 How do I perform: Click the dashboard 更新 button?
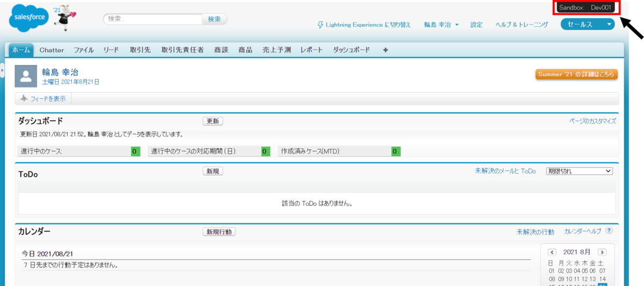tap(213, 121)
